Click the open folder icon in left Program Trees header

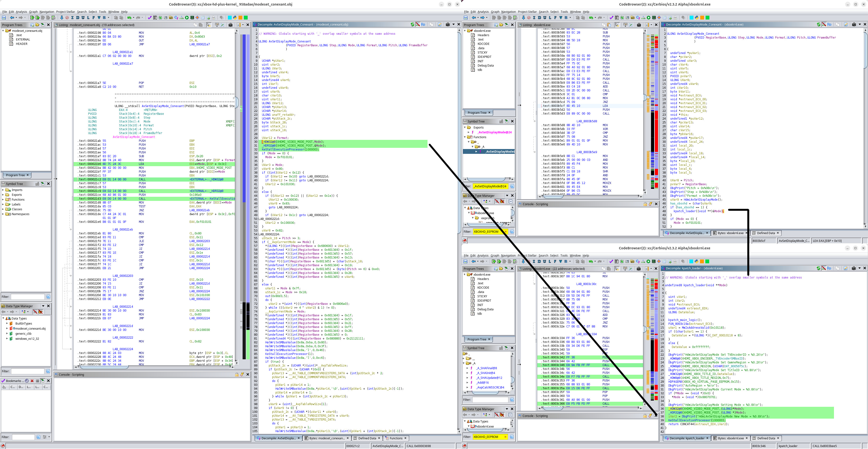point(37,25)
